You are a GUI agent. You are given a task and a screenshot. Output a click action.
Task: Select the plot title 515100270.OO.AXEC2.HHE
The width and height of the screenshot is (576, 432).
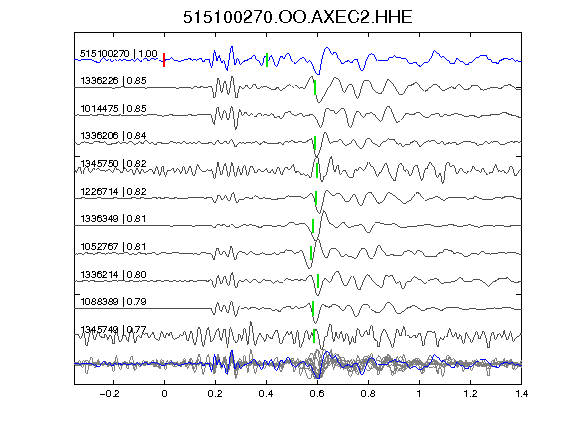coord(298,17)
